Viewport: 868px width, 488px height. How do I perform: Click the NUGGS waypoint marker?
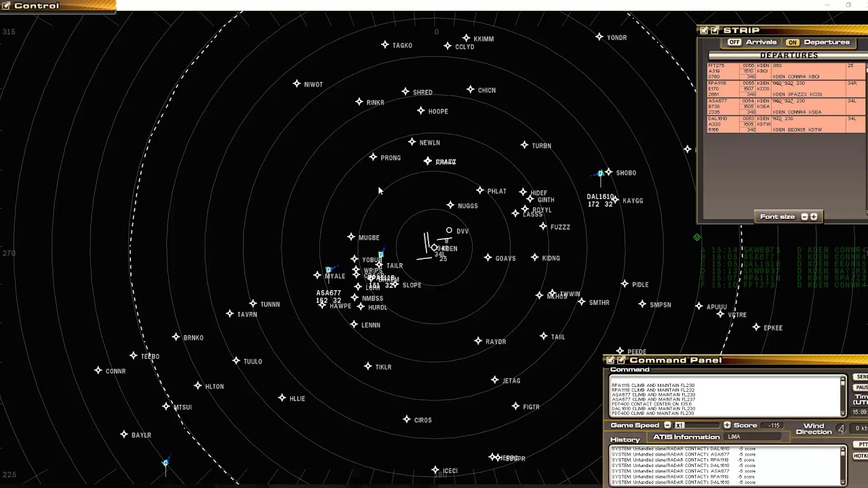click(x=451, y=205)
